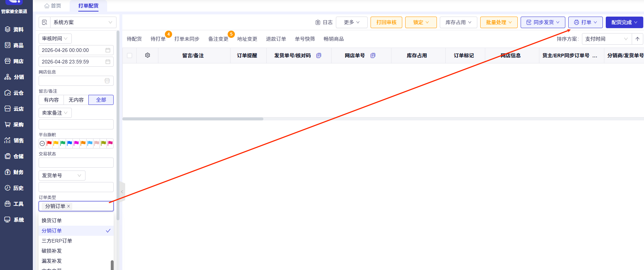Open 云店 in the sidebar

pos(14,109)
